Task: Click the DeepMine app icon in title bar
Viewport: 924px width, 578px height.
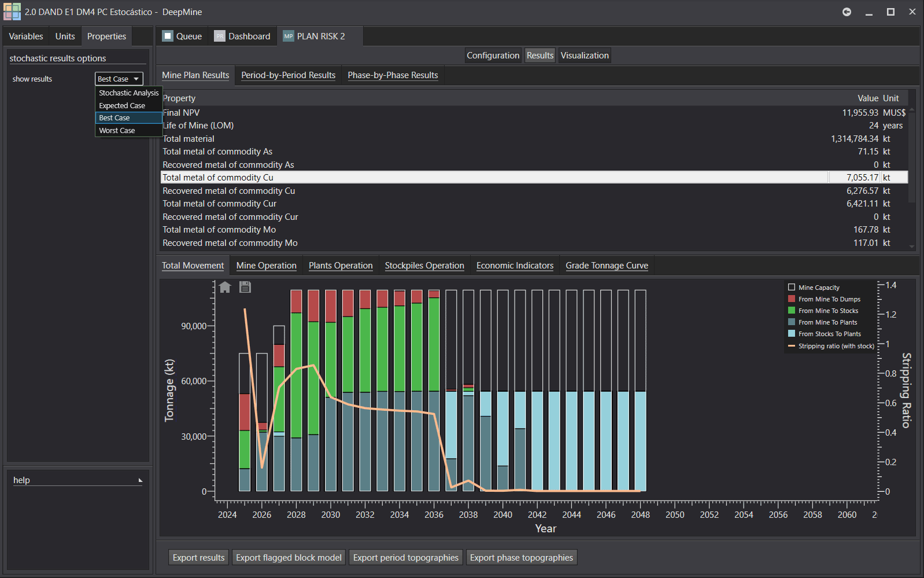Action: [12, 12]
